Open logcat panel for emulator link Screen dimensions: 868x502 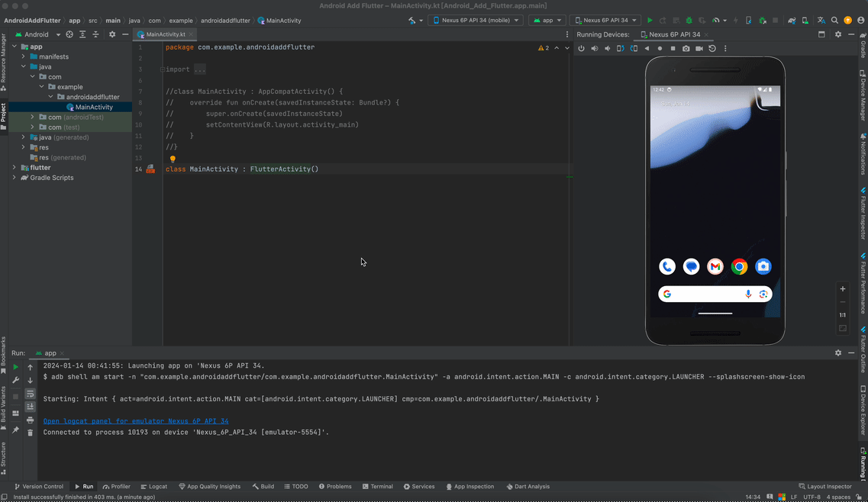(136, 421)
